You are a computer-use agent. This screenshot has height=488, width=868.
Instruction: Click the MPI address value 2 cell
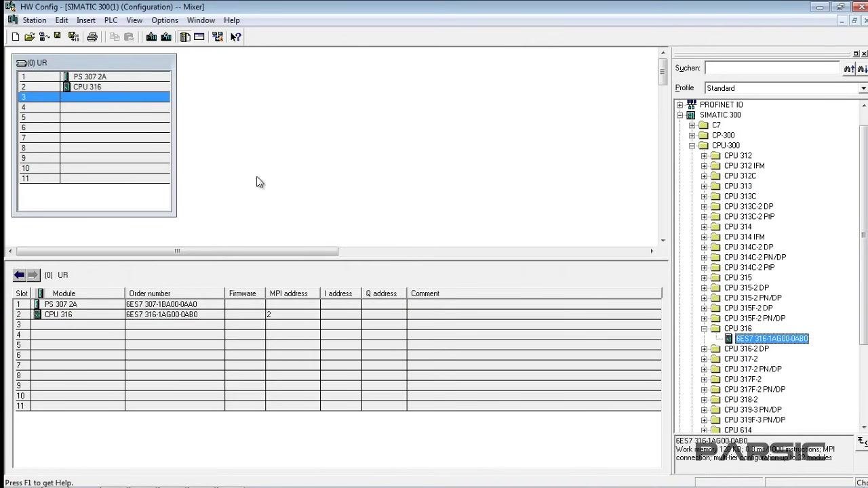[293, 314]
